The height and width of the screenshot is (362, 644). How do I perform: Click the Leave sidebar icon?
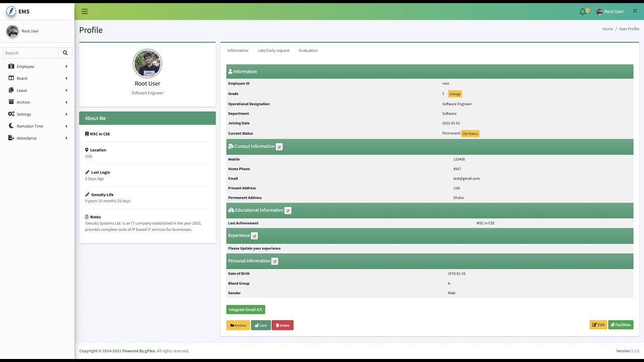point(11,90)
